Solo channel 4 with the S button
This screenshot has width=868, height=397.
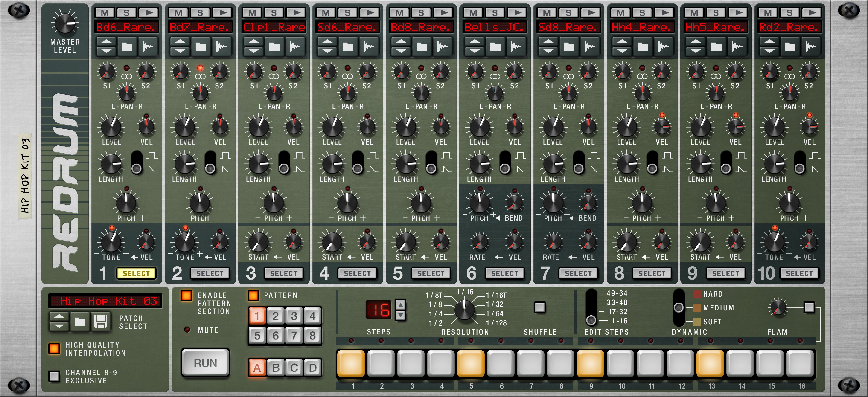[x=347, y=13]
